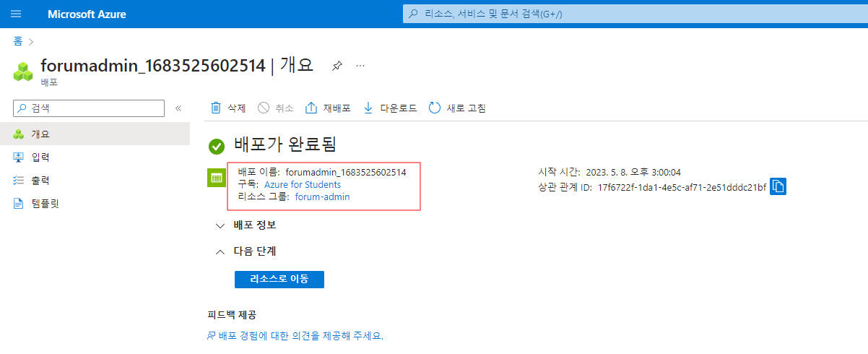The height and width of the screenshot is (354, 868).
Task: Click the top resource search box
Action: (634, 14)
